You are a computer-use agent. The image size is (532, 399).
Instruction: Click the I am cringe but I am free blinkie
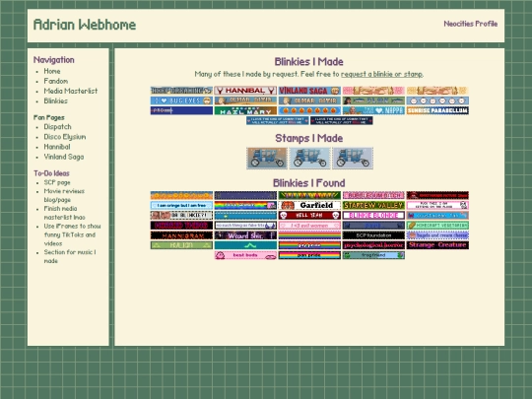[181, 205]
